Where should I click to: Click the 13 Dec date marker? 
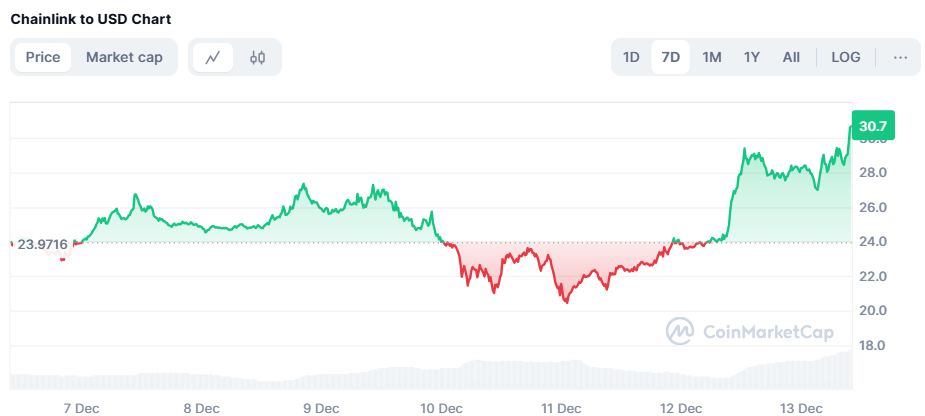(x=801, y=408)
